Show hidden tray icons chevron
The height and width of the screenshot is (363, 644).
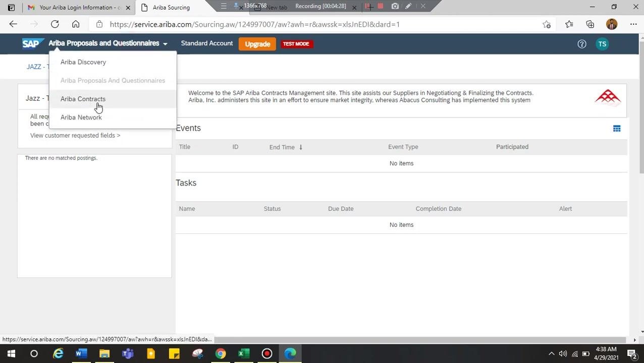(x=551, y=353)
